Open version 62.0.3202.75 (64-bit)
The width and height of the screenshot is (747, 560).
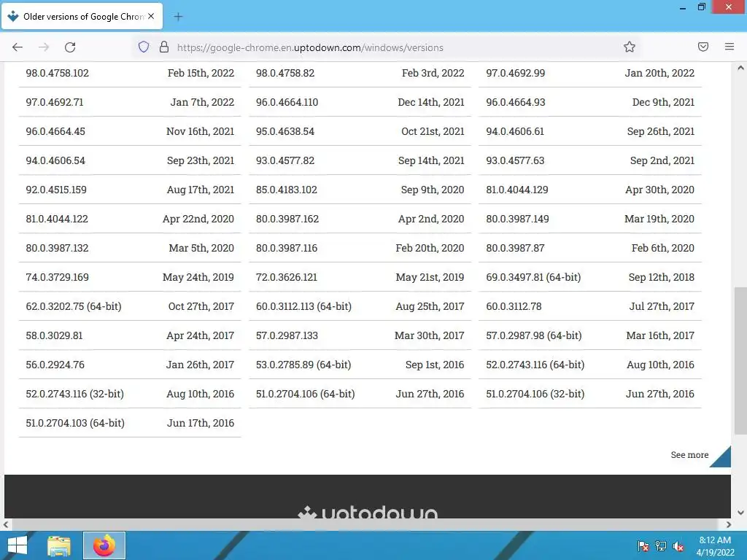130,306
